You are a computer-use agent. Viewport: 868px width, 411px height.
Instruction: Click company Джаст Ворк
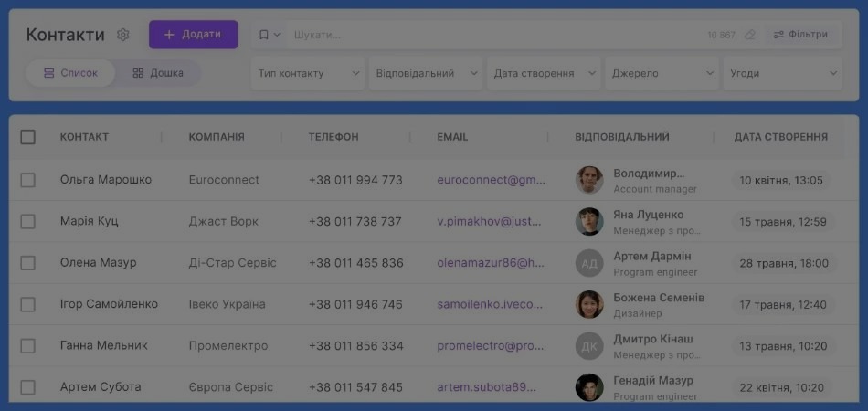tap(223, 222)
